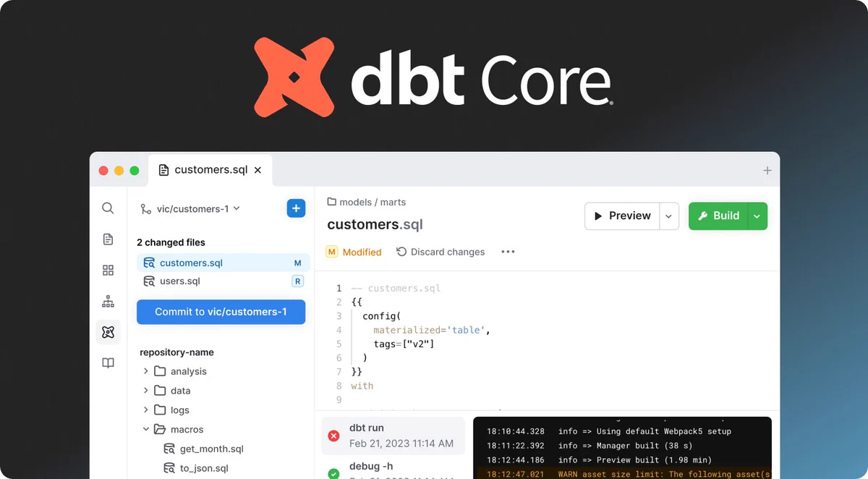Select customers.sql in the changed files list

coord(223,263)
